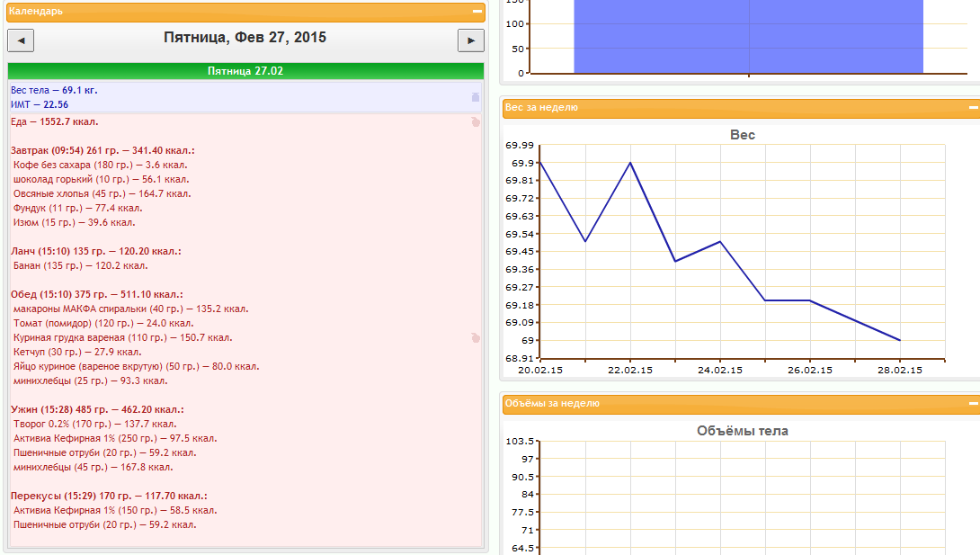Open Обед (15:10) meal heading
Viewport: 980px width, 555px height.
[x=97, y=294]
